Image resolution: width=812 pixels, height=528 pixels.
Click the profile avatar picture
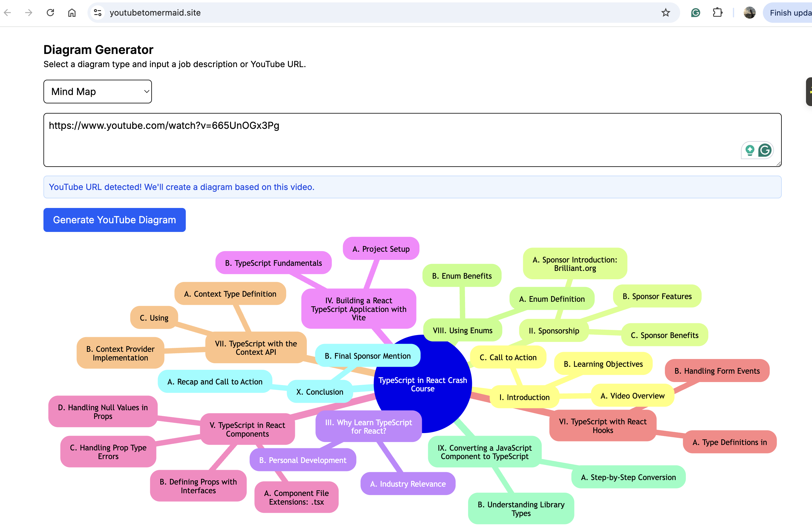pyautogui.click(x=749, y=13)
